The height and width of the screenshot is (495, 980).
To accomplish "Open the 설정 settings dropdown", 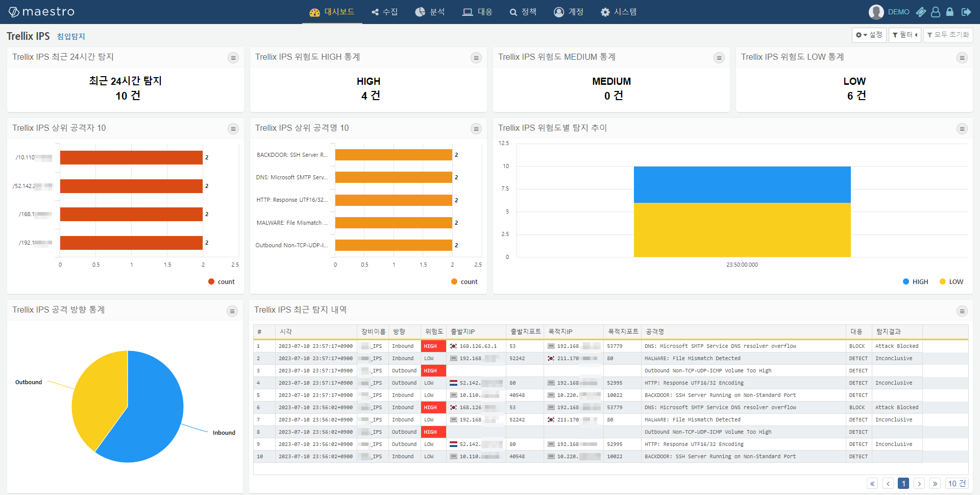I will (x=869, y=35).
